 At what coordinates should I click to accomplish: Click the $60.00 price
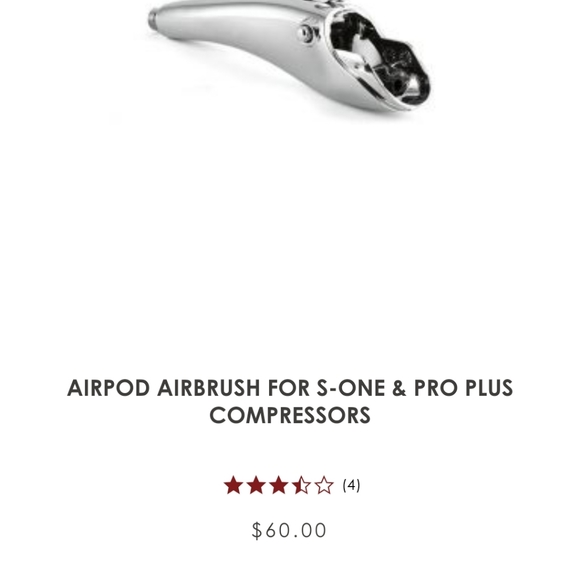289,530
